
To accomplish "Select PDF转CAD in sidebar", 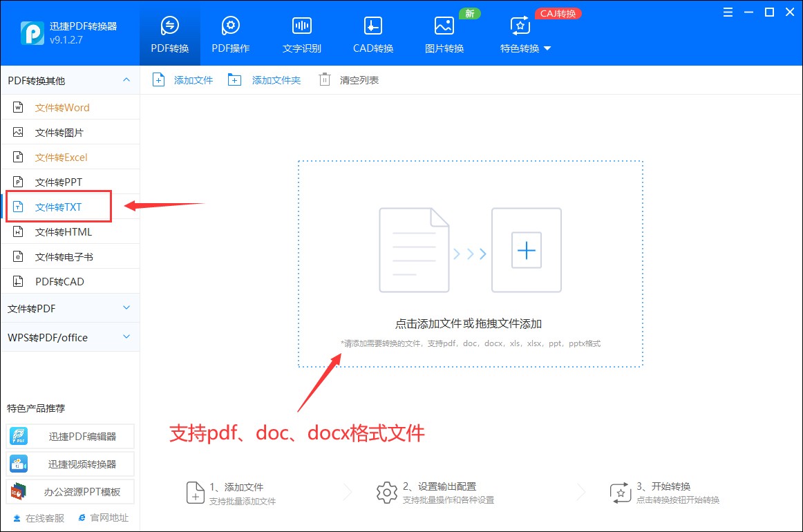I will coord(70,282).
